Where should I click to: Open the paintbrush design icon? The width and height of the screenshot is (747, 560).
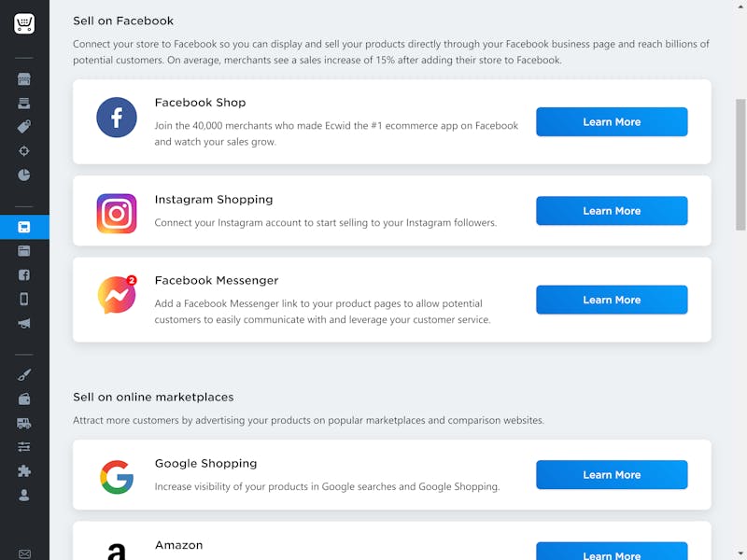[x=24, y=375]
